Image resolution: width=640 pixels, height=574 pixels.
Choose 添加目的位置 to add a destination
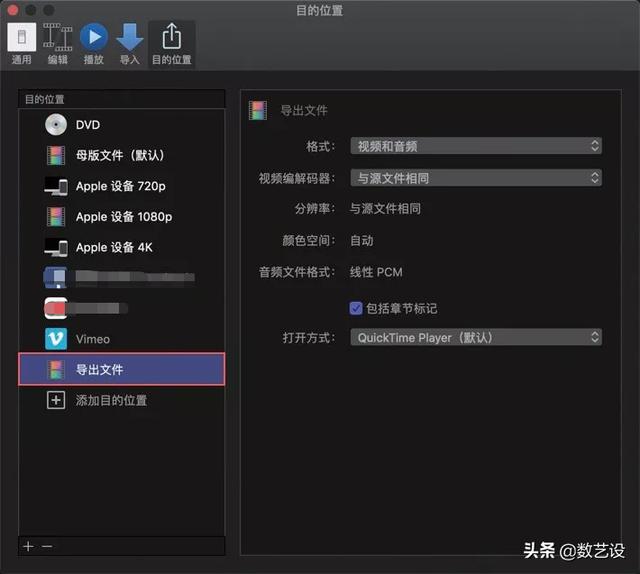121,400
